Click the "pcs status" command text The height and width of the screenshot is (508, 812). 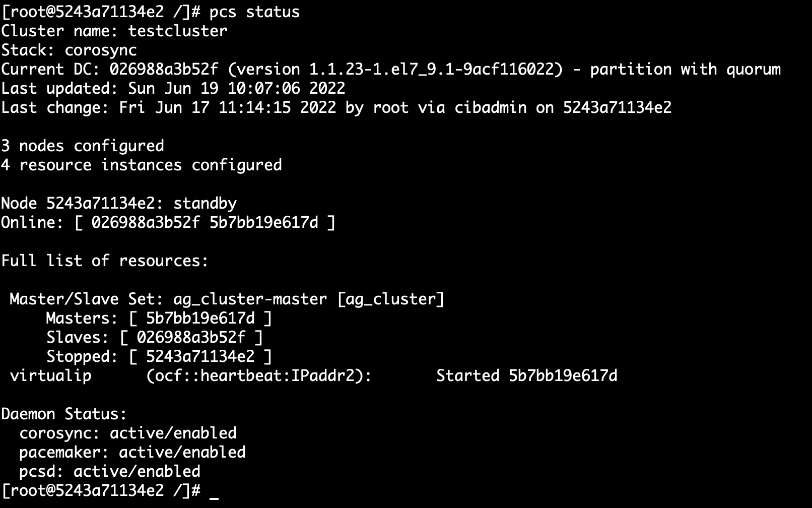[x=254, y=12]
